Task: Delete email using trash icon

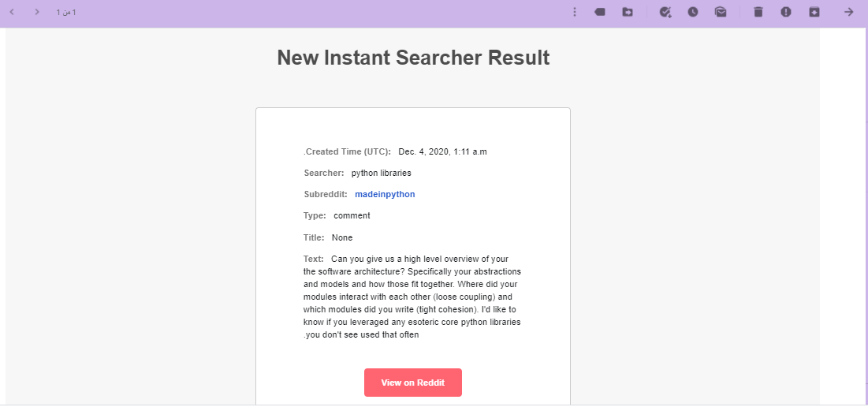Action: point(758,12)
